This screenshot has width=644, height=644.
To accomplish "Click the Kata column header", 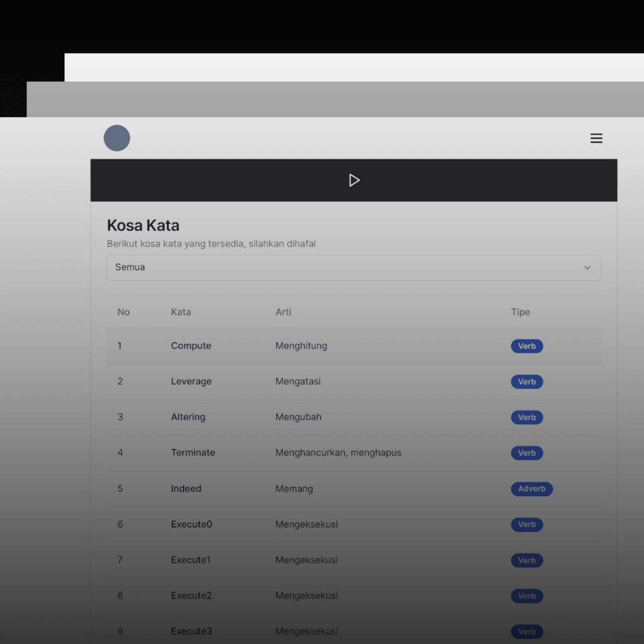I will point(181,312).
